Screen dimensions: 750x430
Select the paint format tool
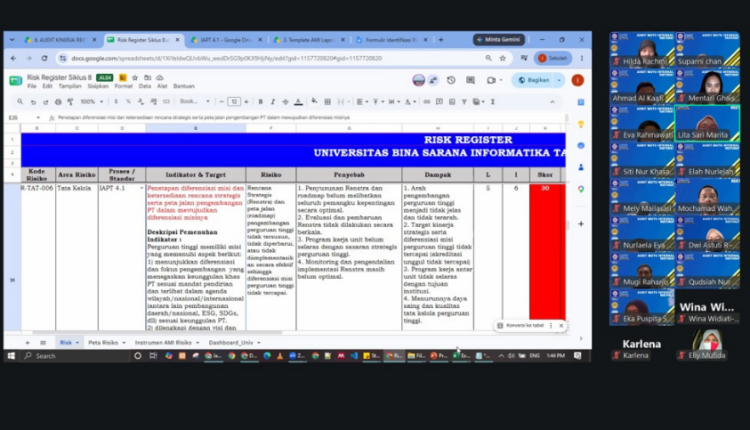tap(70, 102)
